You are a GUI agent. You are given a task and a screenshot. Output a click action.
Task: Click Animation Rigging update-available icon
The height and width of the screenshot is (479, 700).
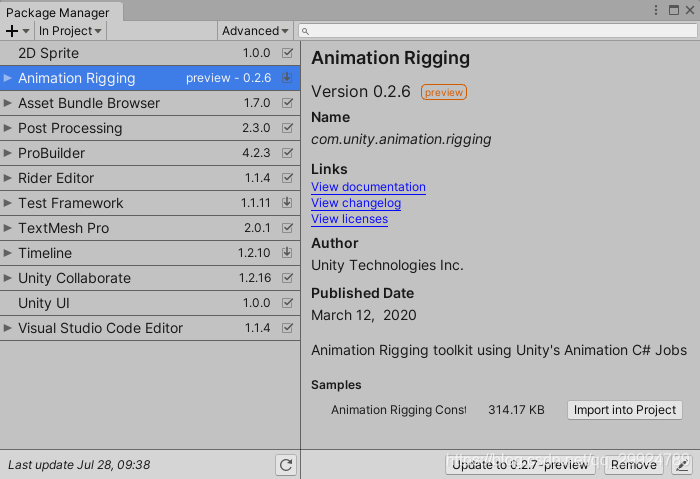coord(287,78)
